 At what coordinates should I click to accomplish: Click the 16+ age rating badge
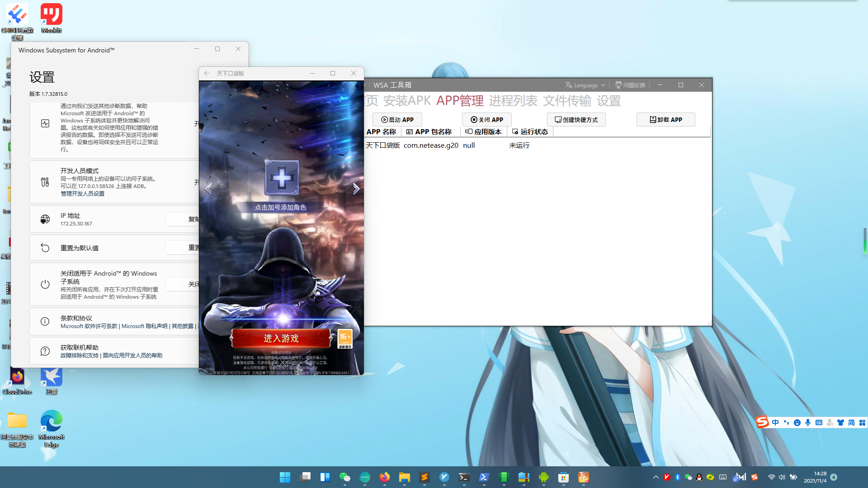[345, 339]
